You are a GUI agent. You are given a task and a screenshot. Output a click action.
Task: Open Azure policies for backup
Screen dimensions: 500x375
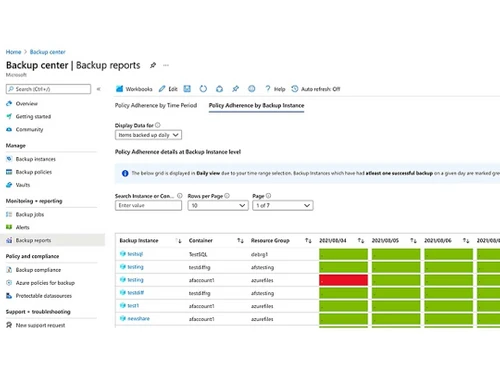(45, 283)
